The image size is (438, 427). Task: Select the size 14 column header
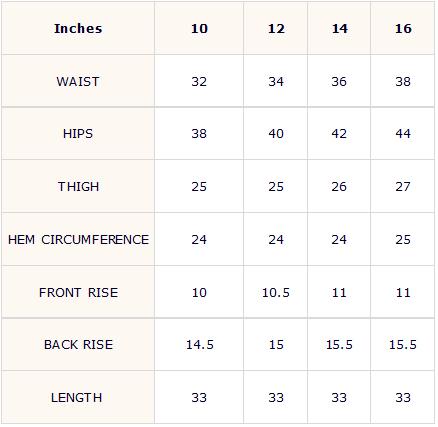tap(339, 29)
